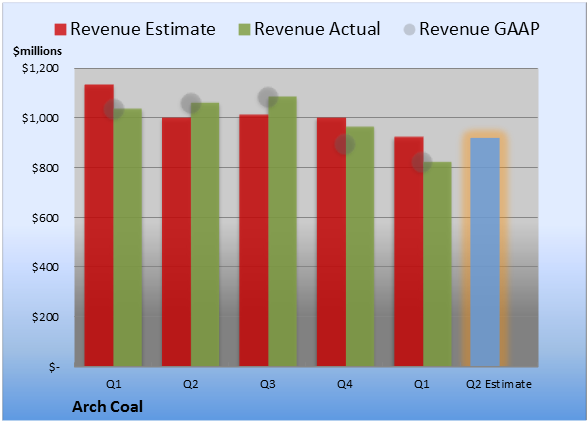The image size is (588, 422).
Task: Click the '$200' axis value
Action: click(45, 317)
